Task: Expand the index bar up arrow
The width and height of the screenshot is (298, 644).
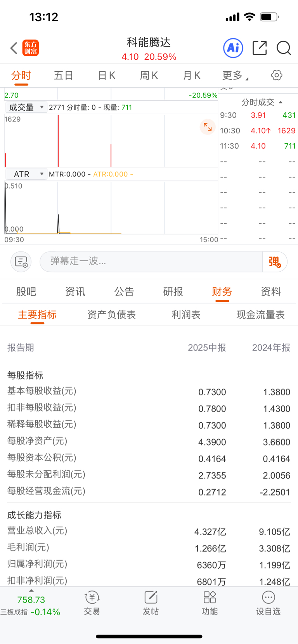Action: click(31, 591)
